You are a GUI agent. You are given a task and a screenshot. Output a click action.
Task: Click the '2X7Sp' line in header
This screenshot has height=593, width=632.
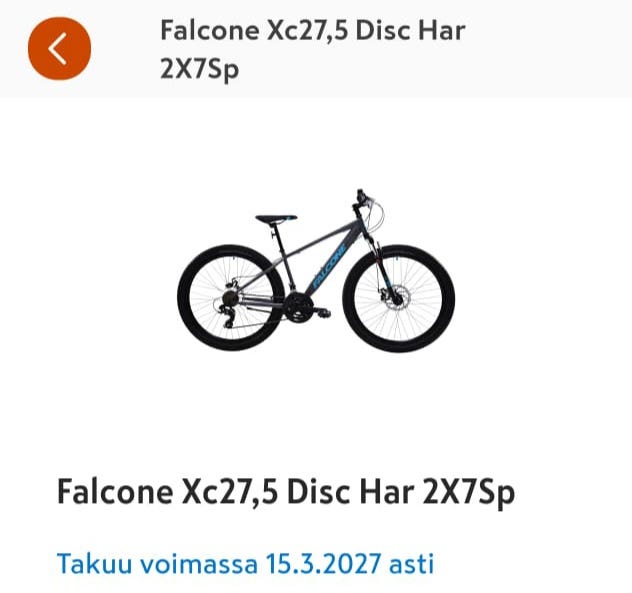200,69
